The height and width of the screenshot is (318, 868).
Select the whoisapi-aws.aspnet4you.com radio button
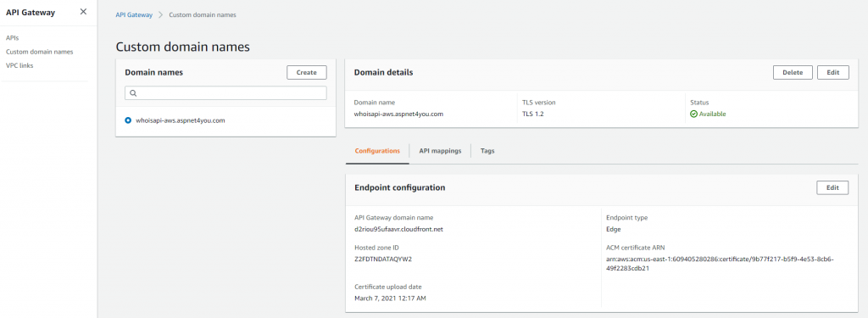pos(129,120)
